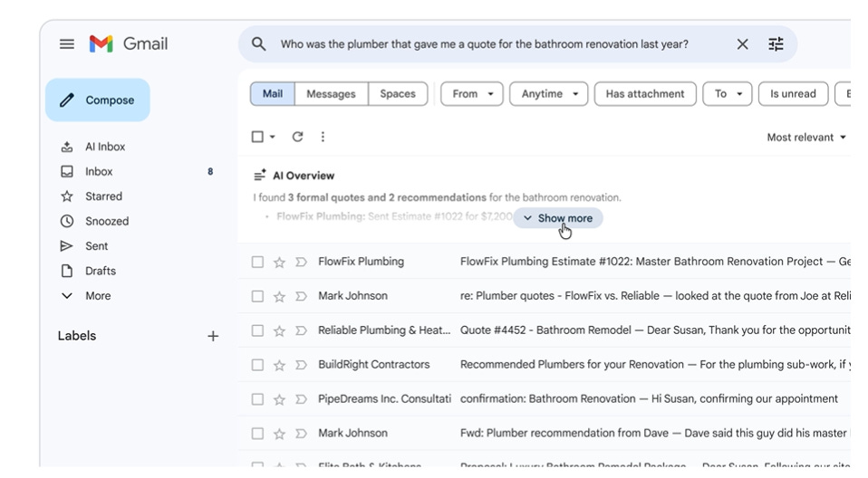868x478 pixels.
Task: Star the 'Fwd: Plumber recommendation' email
Action: (x=279, y=434)
